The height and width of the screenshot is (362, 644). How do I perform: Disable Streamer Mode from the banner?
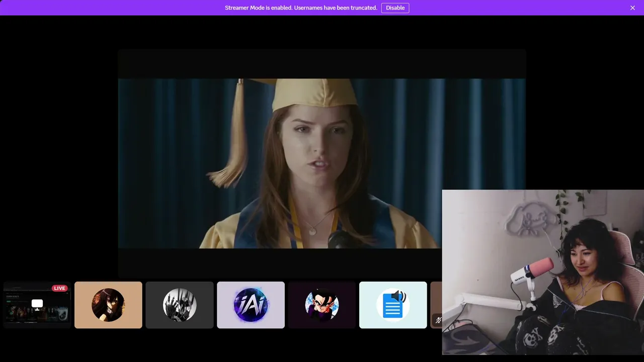395,8
